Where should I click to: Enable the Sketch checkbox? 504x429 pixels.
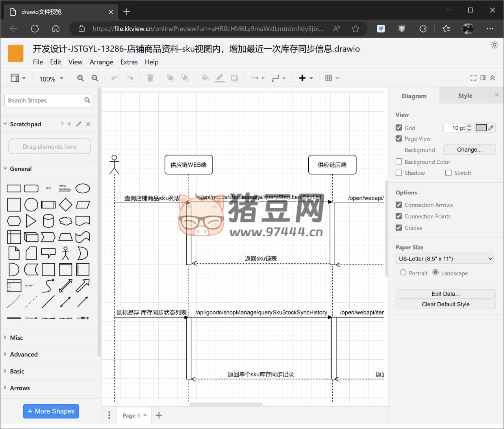(448, 173)
